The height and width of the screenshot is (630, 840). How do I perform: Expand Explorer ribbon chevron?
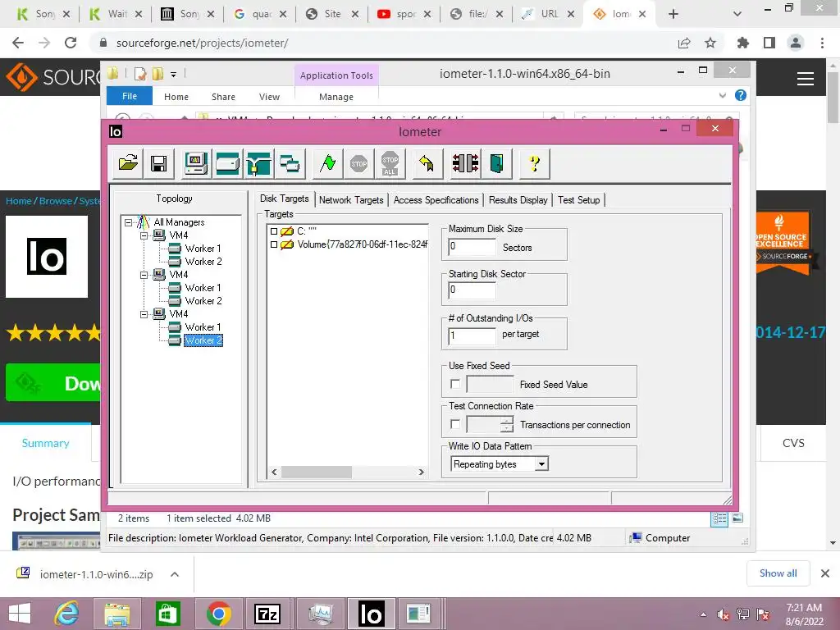coord(723,95)
